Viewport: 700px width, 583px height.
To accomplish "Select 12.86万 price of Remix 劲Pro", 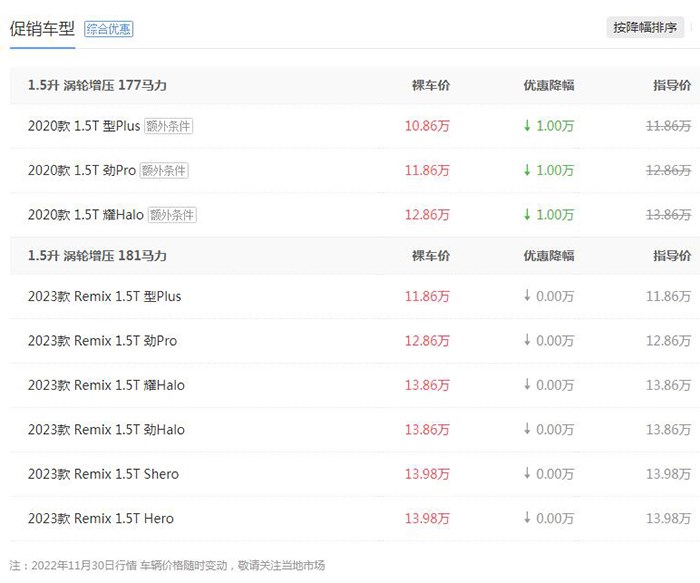I will pos(427,341).
